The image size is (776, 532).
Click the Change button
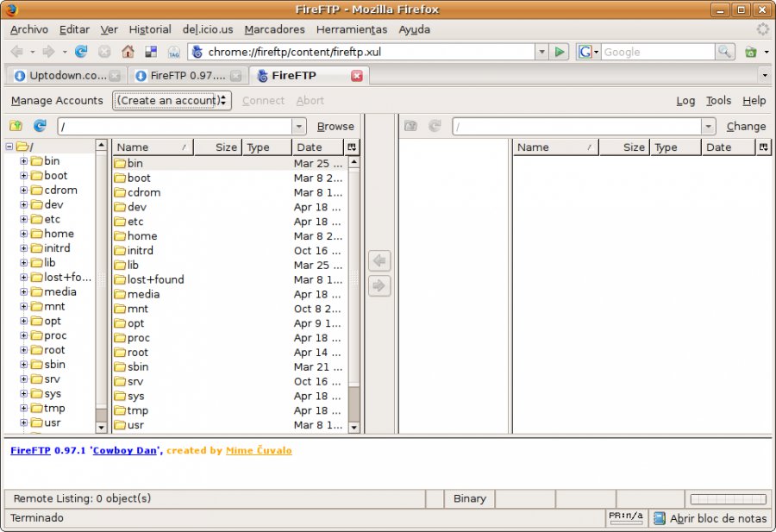pyautogui.click(x=746, y=127)
